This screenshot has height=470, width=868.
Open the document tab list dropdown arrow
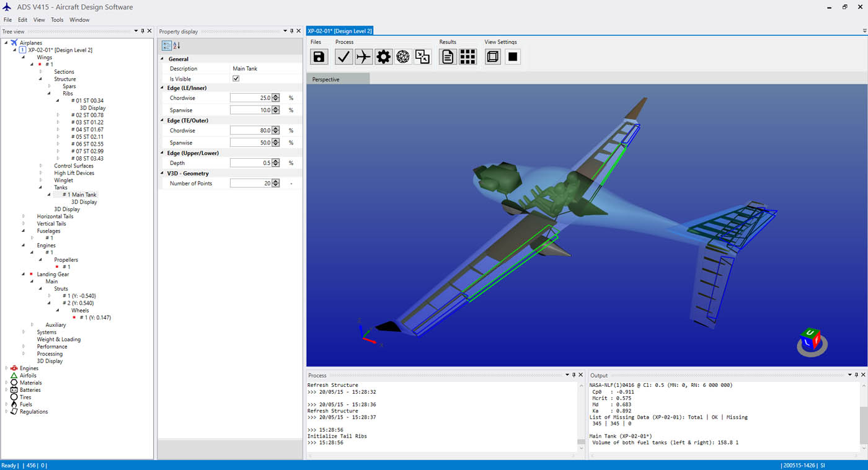(864, 30)
